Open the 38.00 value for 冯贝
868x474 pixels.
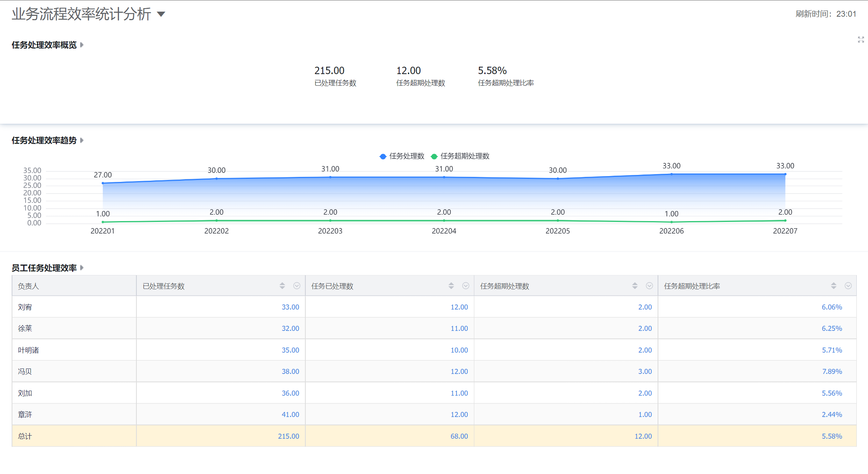pos(290,372)
